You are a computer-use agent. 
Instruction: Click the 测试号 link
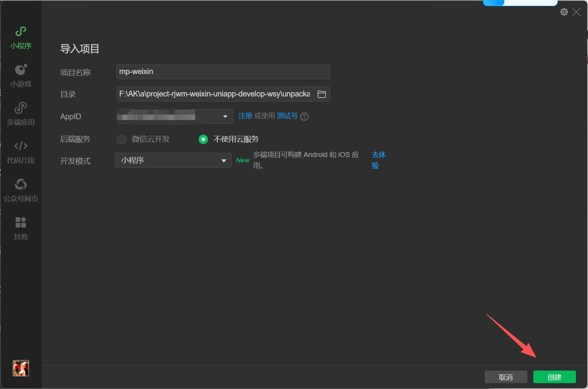[x=287, y=116]
